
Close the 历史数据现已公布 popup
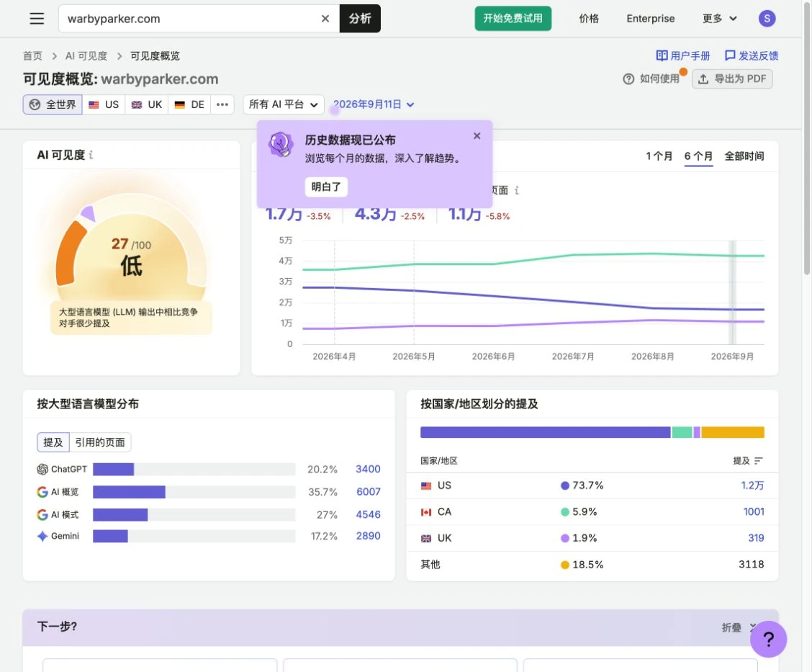click(x=477, y=135)
